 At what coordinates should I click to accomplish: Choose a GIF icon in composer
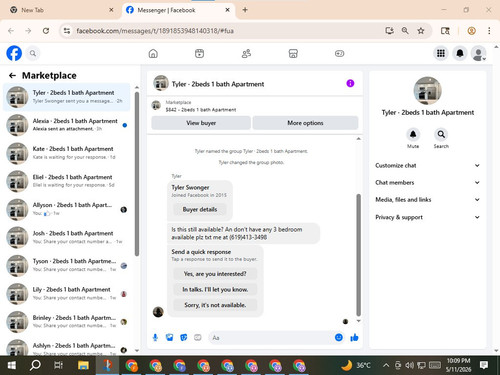click(x=198, y=338)
